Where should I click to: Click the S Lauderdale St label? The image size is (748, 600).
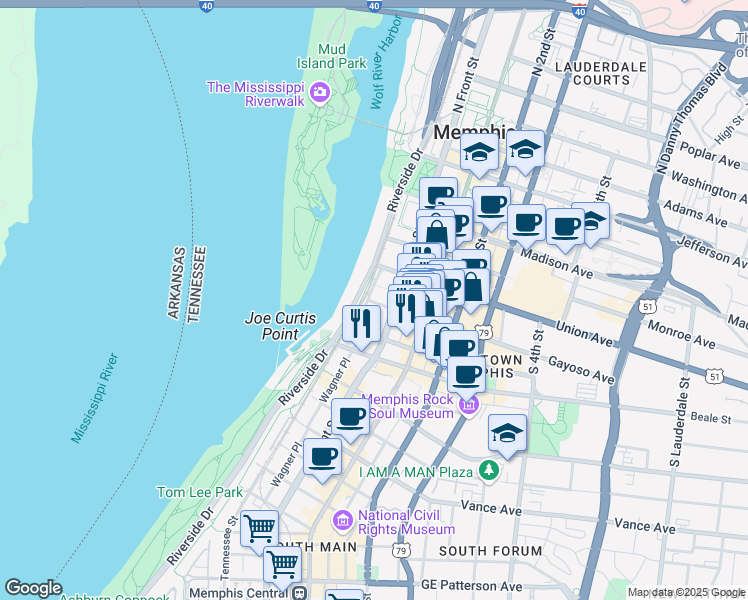click(x=680, y=423)
